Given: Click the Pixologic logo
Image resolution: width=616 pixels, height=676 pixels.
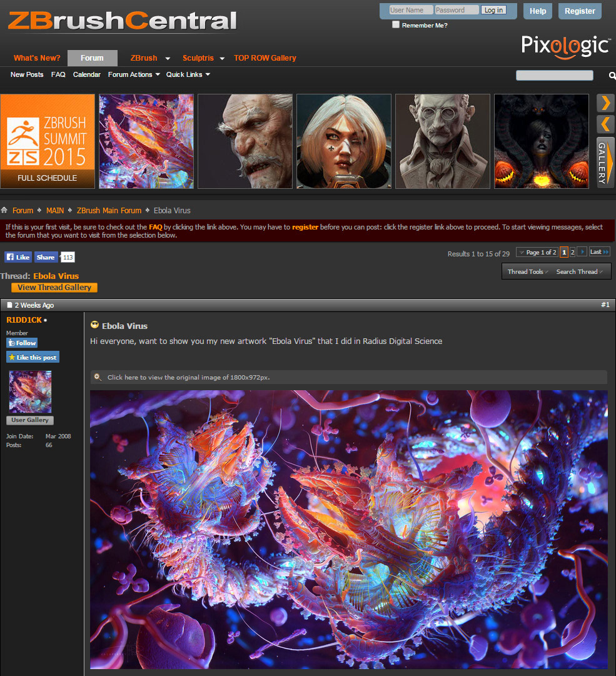Looking at the screenshot, I should pos(566,46).
